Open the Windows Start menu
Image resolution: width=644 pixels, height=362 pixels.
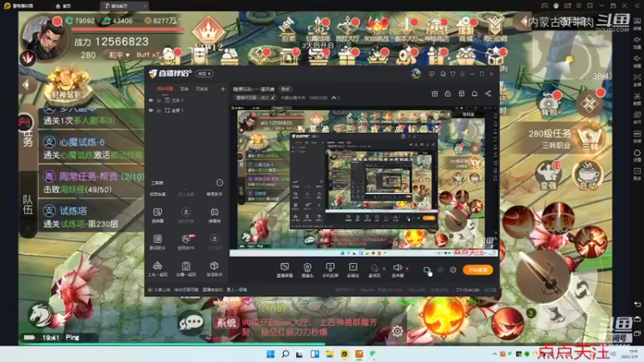[270, 354]
